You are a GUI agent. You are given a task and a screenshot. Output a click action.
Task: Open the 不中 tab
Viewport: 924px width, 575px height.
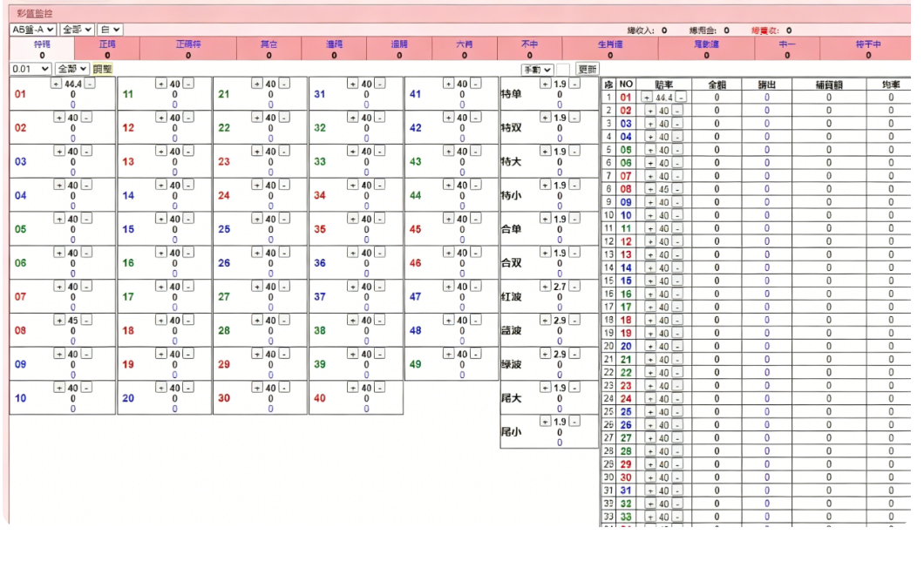[x=529, y=48]
